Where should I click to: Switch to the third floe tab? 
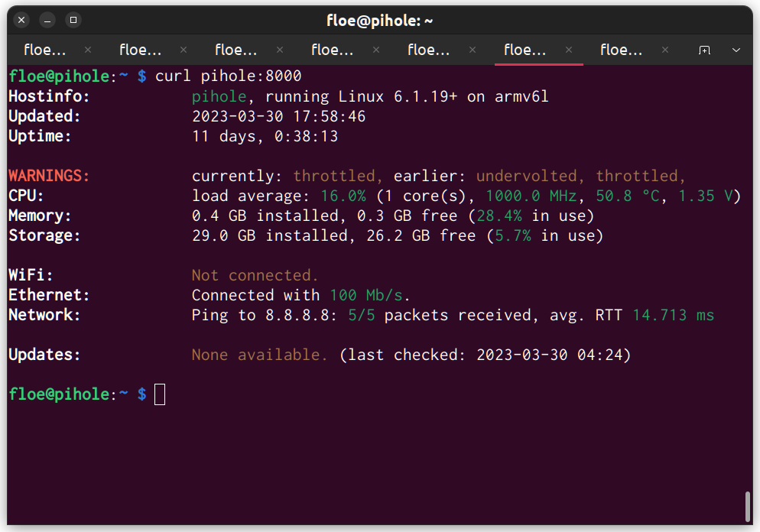point(235,50)
